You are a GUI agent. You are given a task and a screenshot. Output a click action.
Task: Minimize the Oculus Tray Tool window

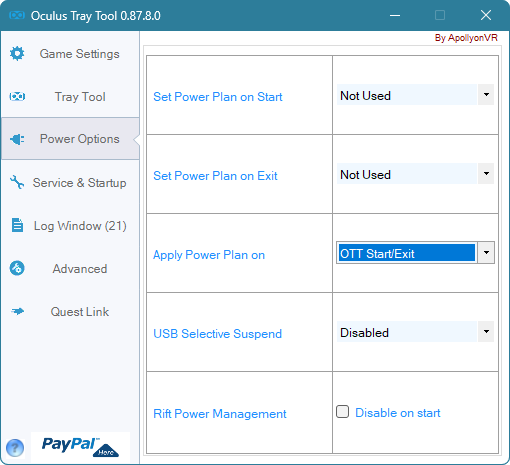point(395,15)
